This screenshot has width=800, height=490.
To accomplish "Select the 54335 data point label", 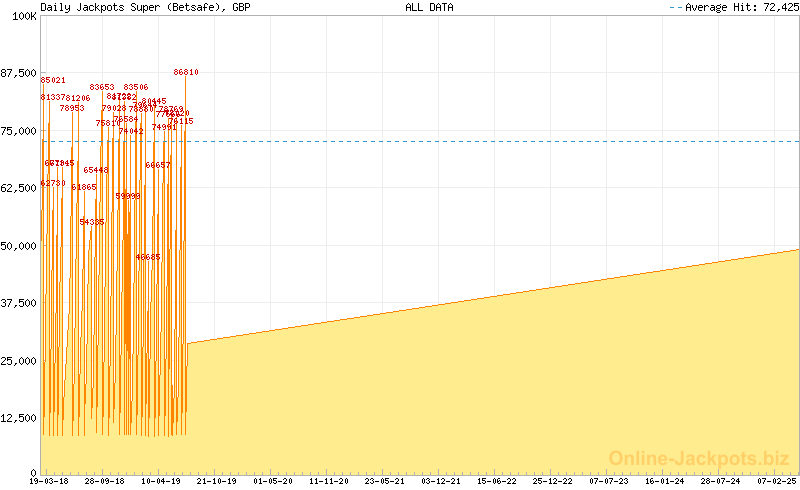I will 92,222.
